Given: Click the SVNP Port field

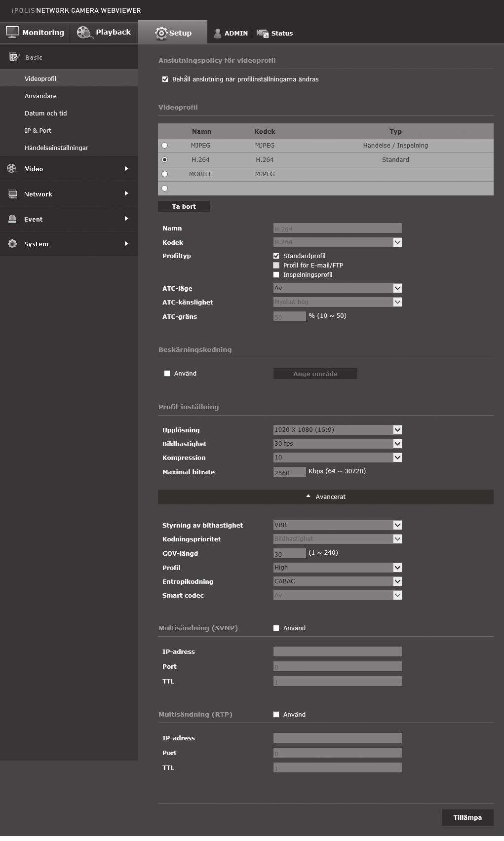Looking at the screenshot, I should coord(338,666).
